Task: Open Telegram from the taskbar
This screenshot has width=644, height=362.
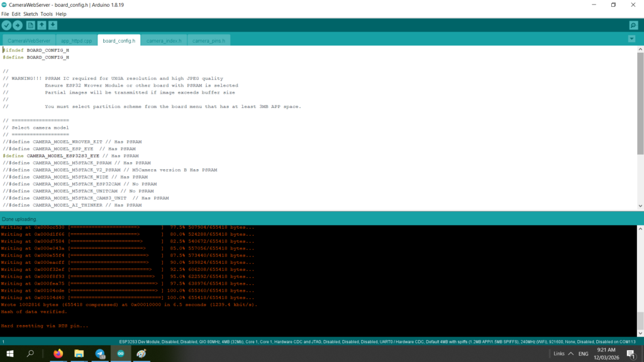Action: (100, 354)
